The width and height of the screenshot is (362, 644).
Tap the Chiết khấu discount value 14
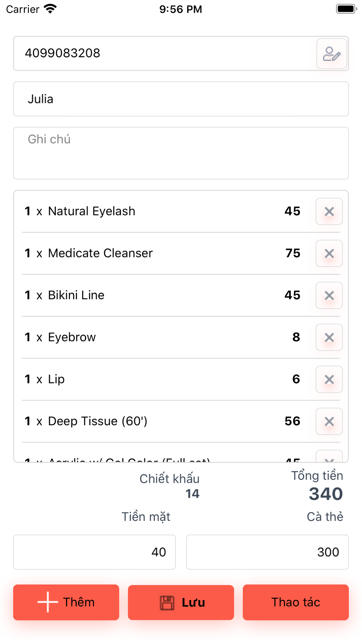192,494
